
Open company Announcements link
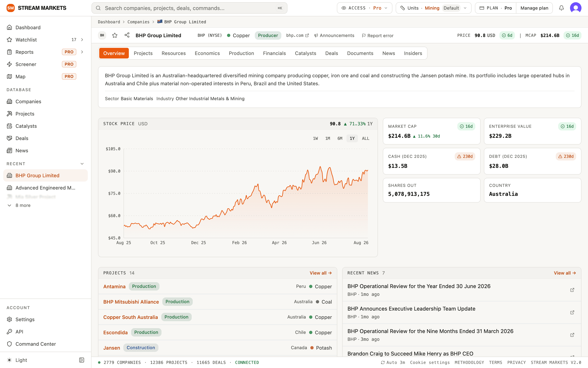(x=334, y=36)
